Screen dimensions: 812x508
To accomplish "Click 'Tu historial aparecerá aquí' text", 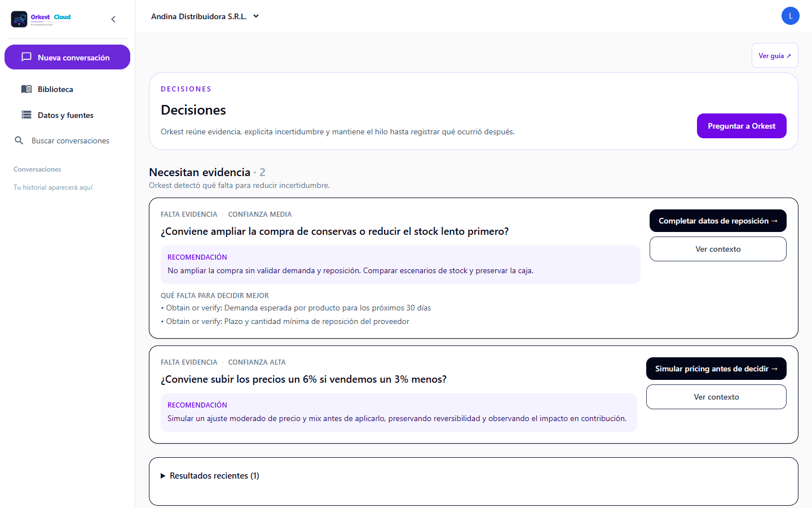I will pyautogui.click(x=53, y=187).
